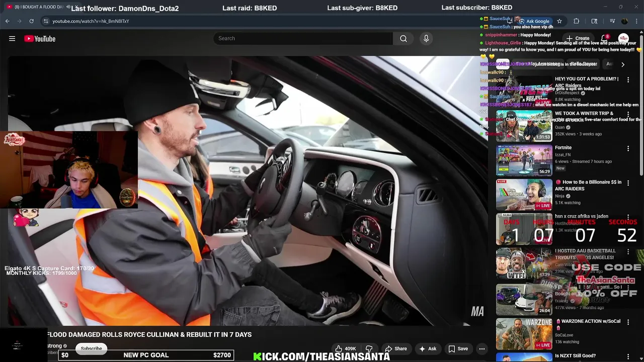Visit the Ninja channel name
The height and width of the screenshot is (362, 644).
(x=560, y=196)
